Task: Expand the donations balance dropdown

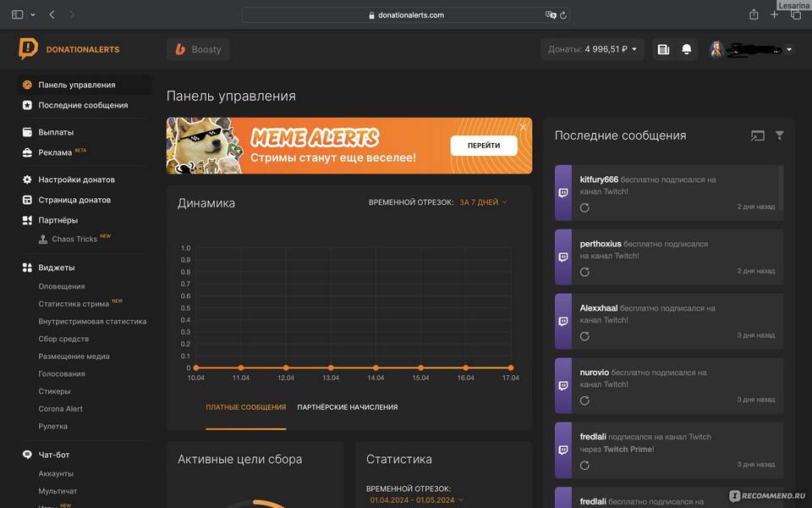Action: click(592, 49)
